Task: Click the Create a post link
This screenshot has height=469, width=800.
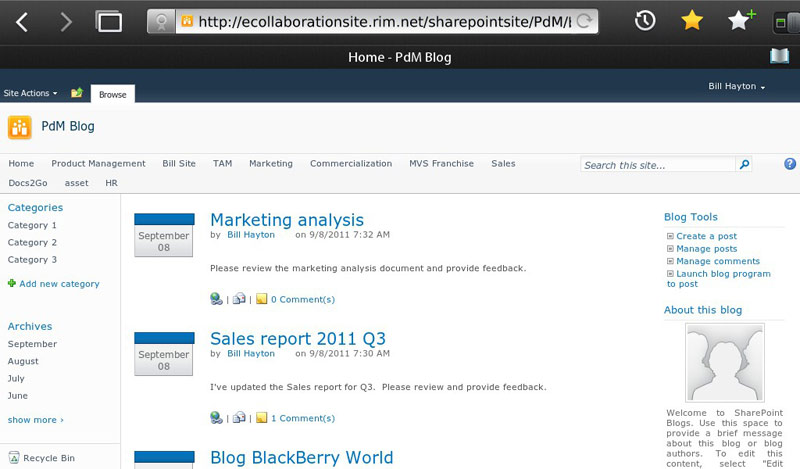Action: (707, 236)
